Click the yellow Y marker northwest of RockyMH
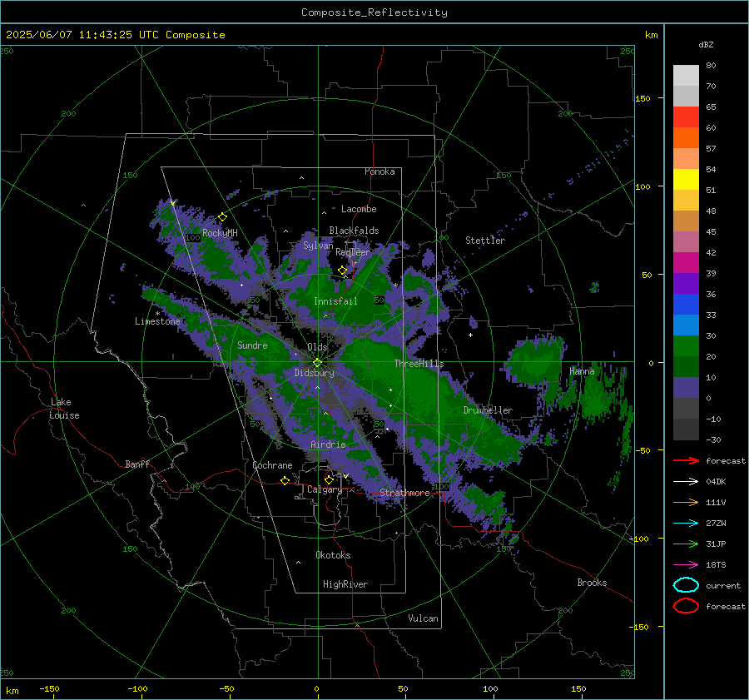 click(x=172, y=204)
